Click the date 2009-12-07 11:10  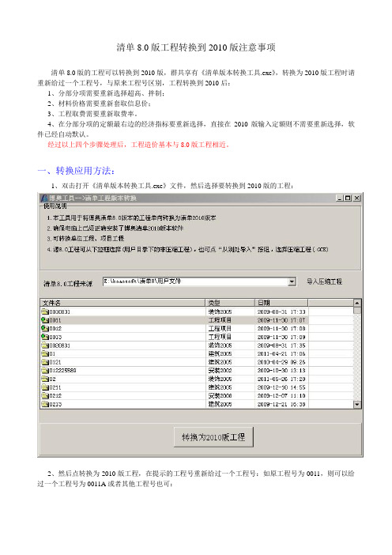coord(281,396)
